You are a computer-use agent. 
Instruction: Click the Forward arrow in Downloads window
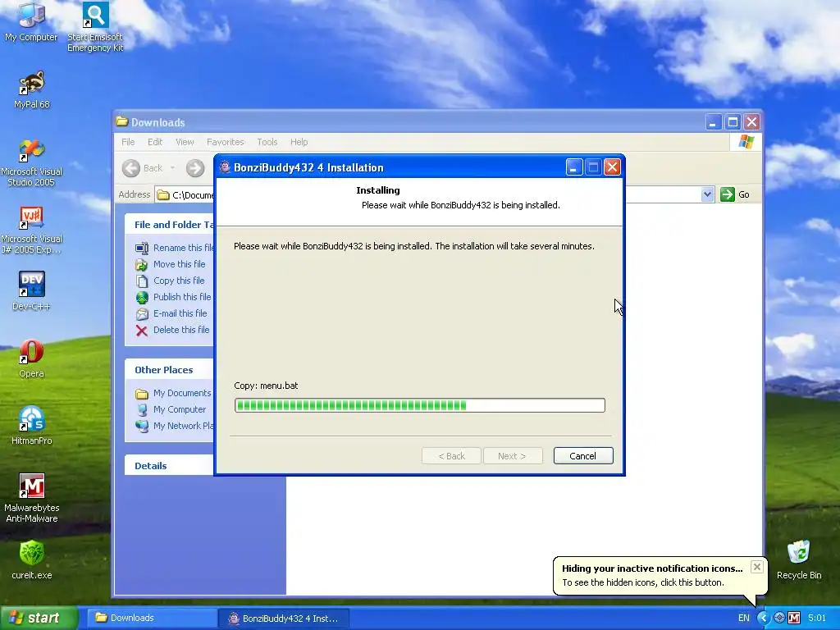(195, 168)
